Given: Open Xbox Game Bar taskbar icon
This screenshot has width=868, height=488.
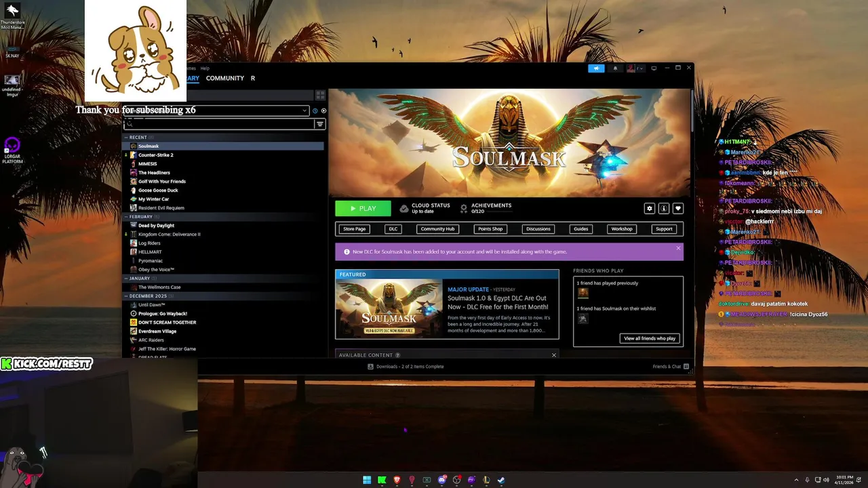Looking at the screenshot, I should coord(427,480).
